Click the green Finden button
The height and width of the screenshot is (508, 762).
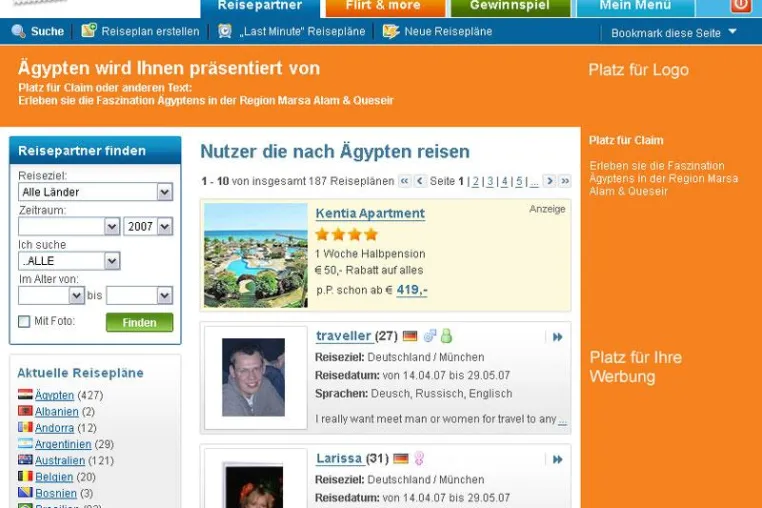tap(139, 322)
